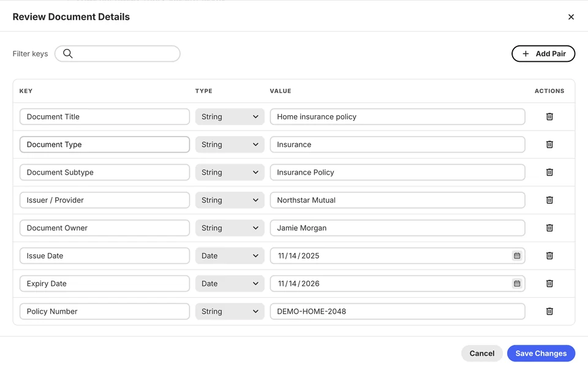Open type dropdown for Issuer / Provider
Viewport: 588px width, 370px height.
pos(230,200)
